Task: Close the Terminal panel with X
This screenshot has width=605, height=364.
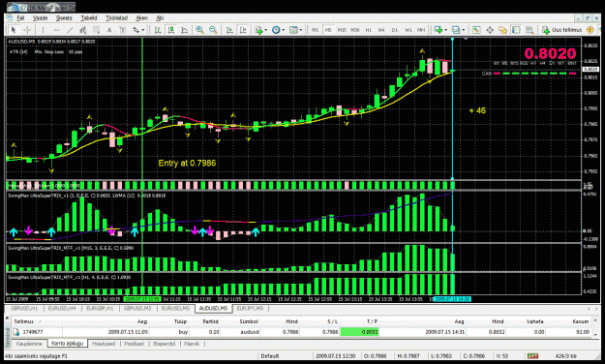Action: pyautogui.click(x=7, y=318)
